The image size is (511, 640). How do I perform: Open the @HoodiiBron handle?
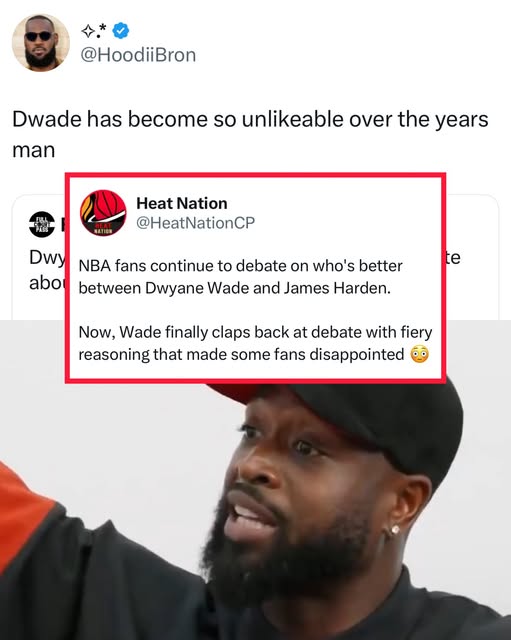(138, 55)
